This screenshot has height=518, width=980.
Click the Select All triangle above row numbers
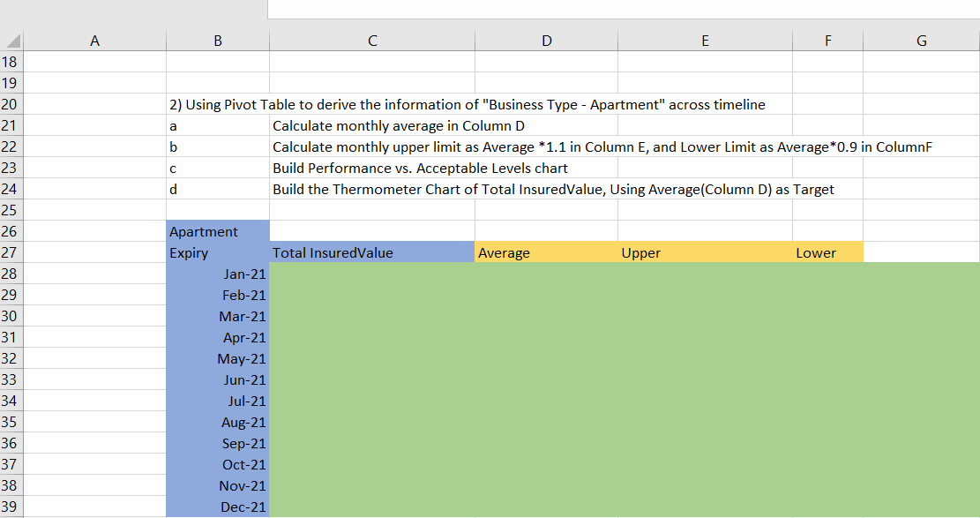click(x=11, y=40)
